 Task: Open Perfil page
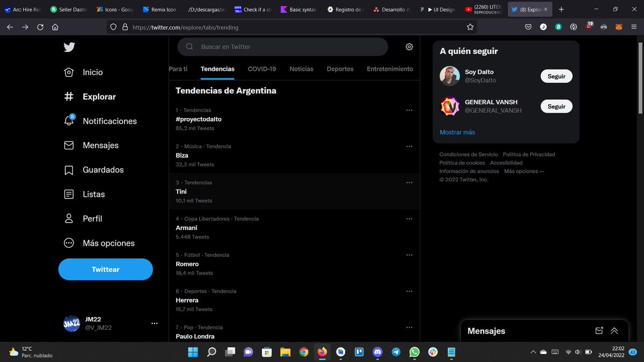tap(83, 219)
